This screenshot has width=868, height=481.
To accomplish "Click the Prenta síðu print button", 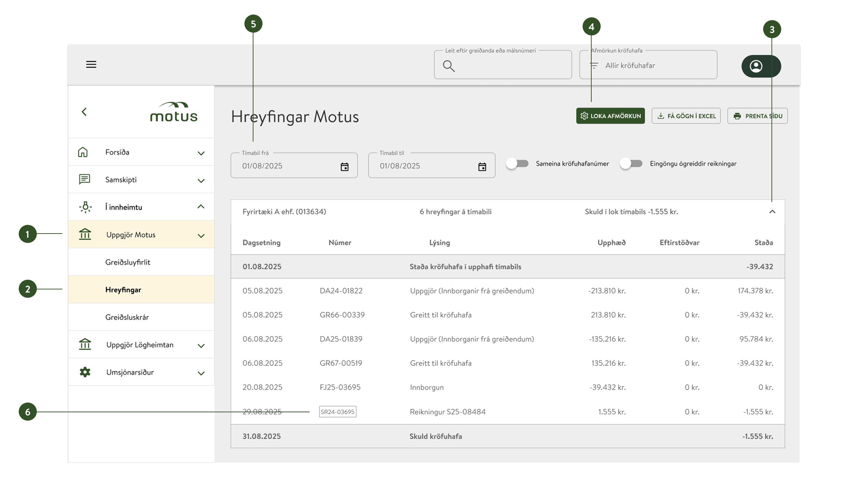I will pos(757,116).
